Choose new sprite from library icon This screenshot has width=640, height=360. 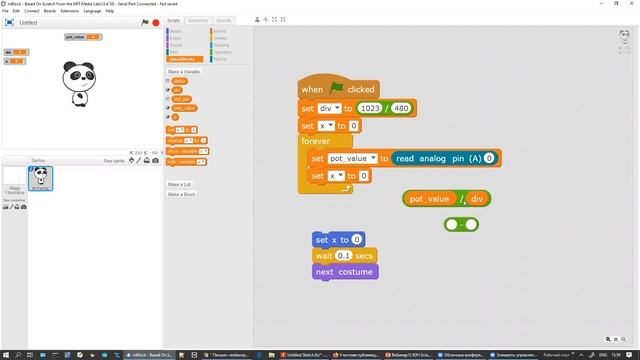[x=131, y=160]
